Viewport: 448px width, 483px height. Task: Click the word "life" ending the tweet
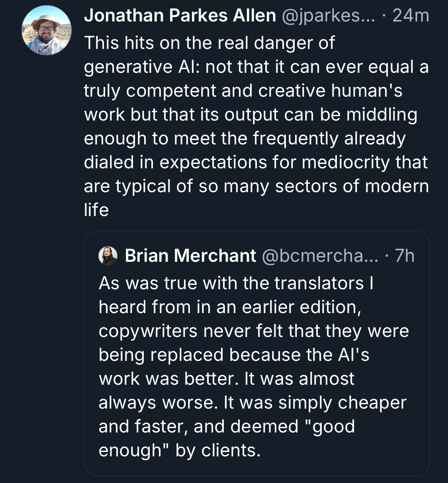coord(96,210)
